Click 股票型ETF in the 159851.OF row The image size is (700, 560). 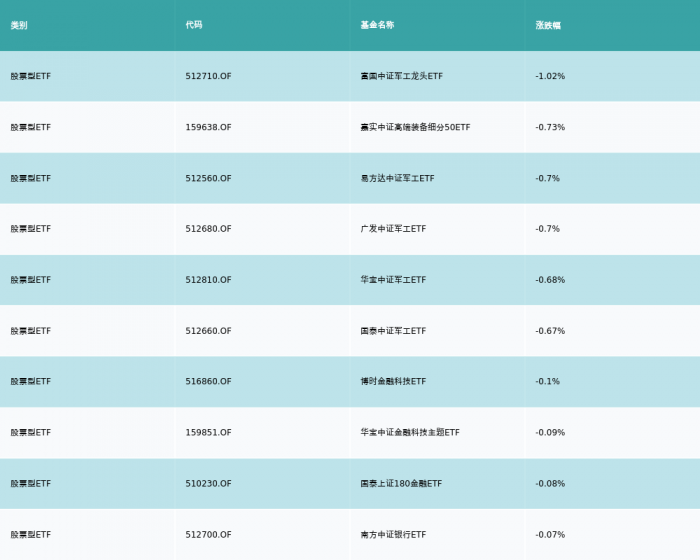pyautogui.click(x=31, y=432)
